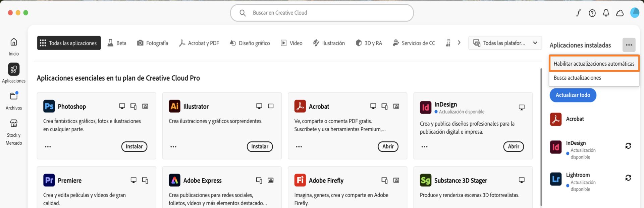Select the Aplicaciones sidebar icon

click(14, 69)
